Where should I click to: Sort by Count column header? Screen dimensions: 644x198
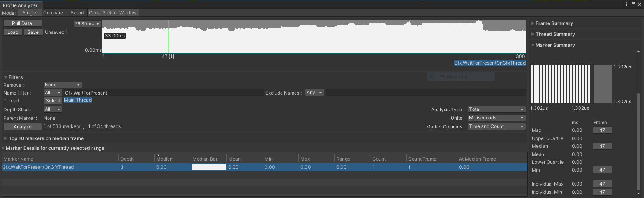[389, 159]
